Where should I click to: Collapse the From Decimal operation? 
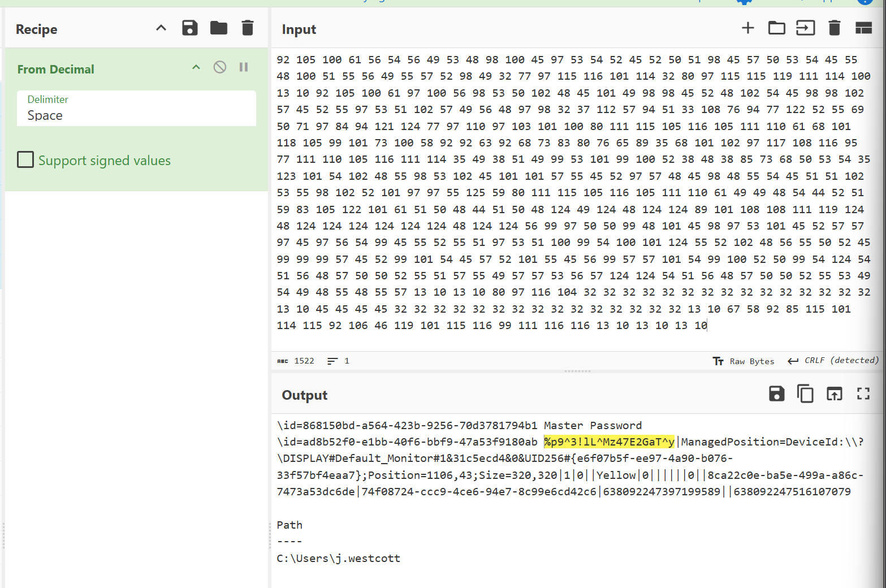196,67
